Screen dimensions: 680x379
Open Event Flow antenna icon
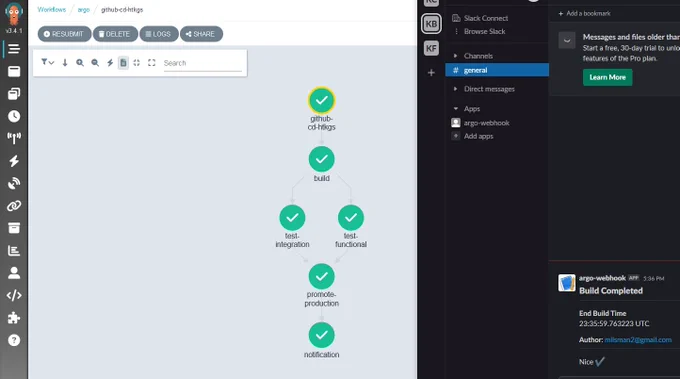14,138
